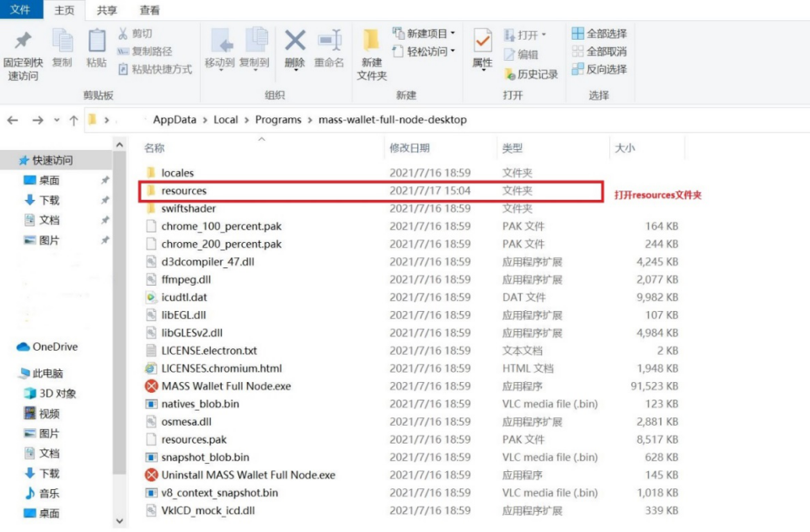Viewport: 810px width, 532px height.
Task: Open the View ribbon tab
Action: pyautogui.click(x=150, y=10)
